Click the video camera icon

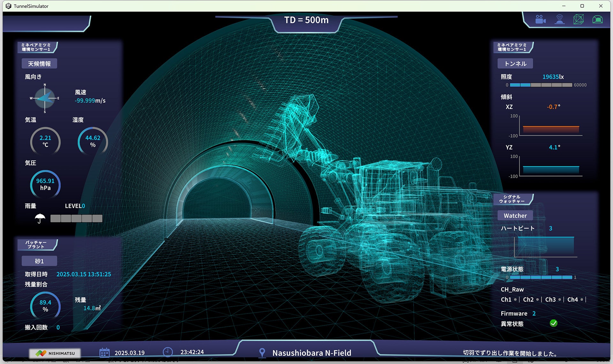pos(540,19)
